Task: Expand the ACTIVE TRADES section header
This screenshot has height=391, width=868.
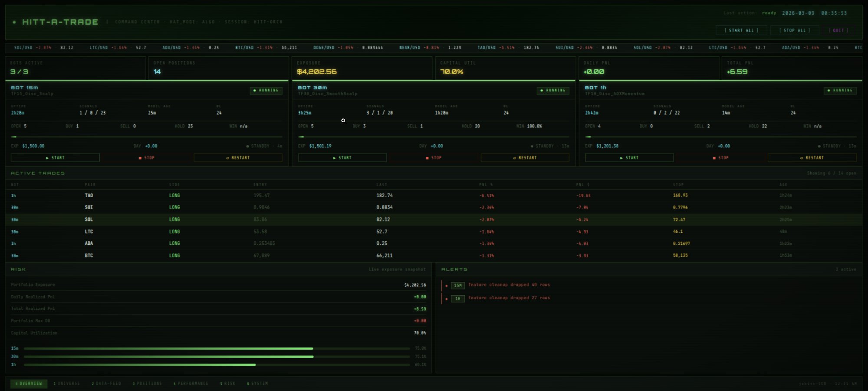Action: (x=37, y=173)
